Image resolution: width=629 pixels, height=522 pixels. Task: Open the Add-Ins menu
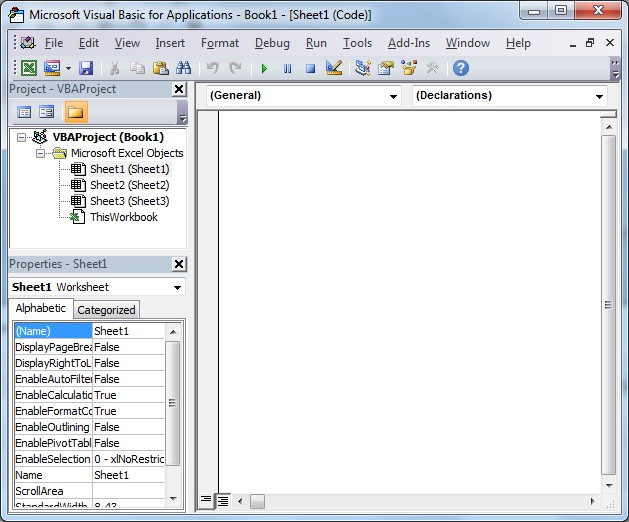[409, 43]
